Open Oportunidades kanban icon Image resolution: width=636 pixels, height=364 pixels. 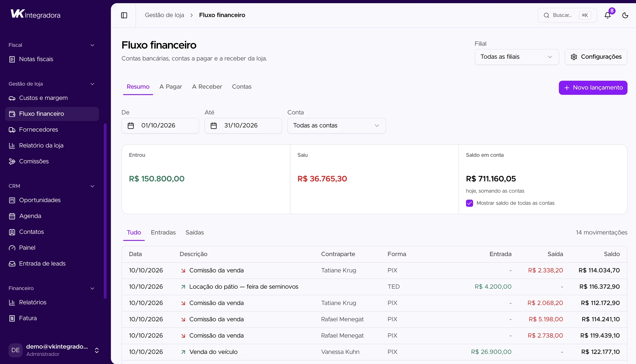(x=12, y=200)
